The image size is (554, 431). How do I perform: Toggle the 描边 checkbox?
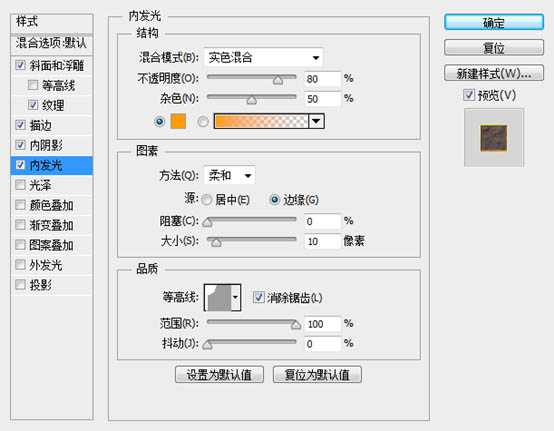pyautogui.click(x=20, y=125)
